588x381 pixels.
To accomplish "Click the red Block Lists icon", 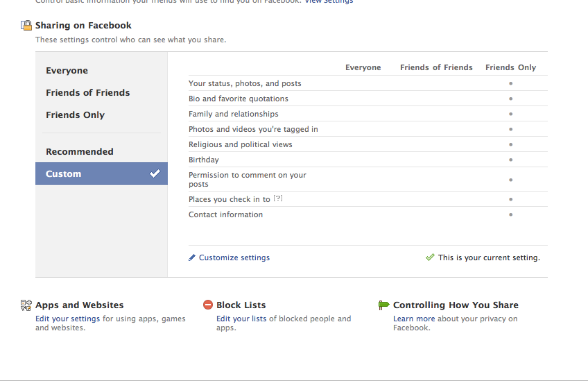I will (x=208, y=305).
